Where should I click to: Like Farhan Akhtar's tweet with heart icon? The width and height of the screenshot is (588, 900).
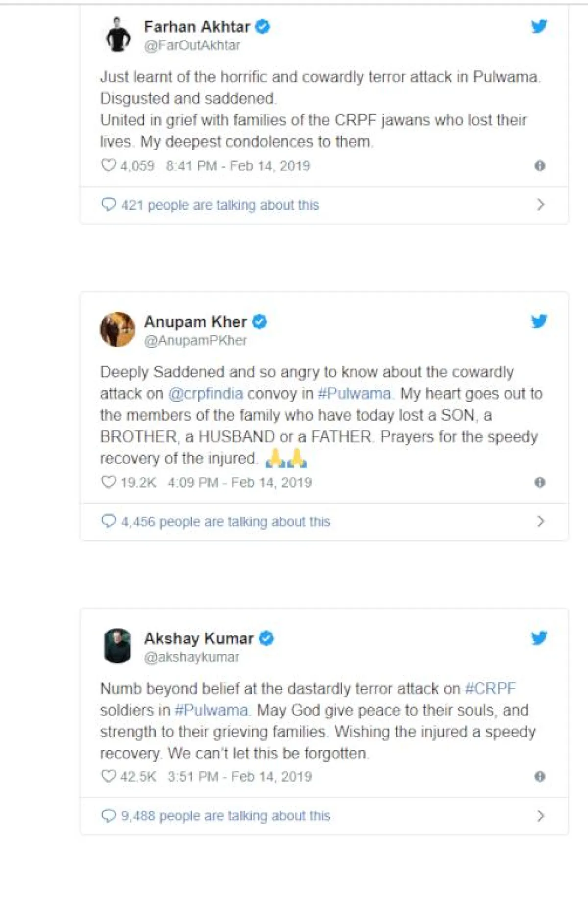tap(108, 165)
